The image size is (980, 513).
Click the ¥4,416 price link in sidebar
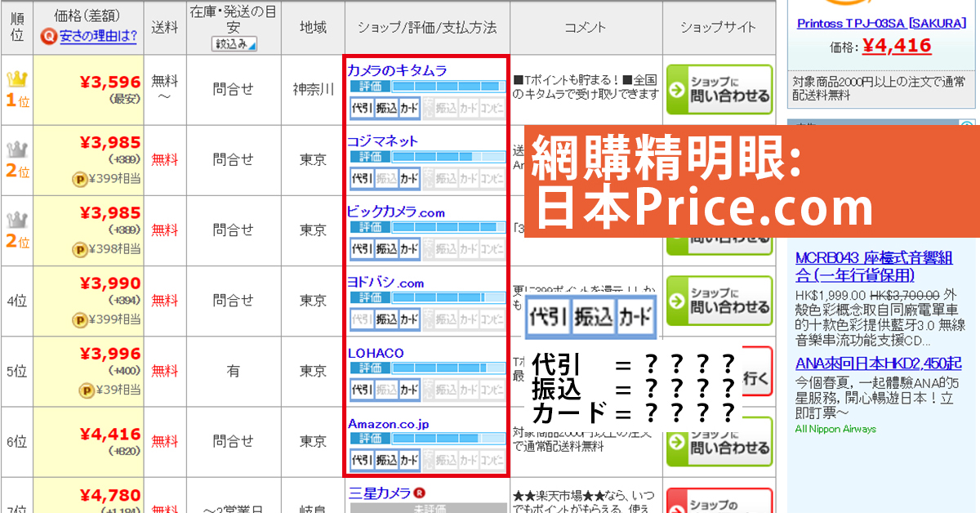coord(896,46)
